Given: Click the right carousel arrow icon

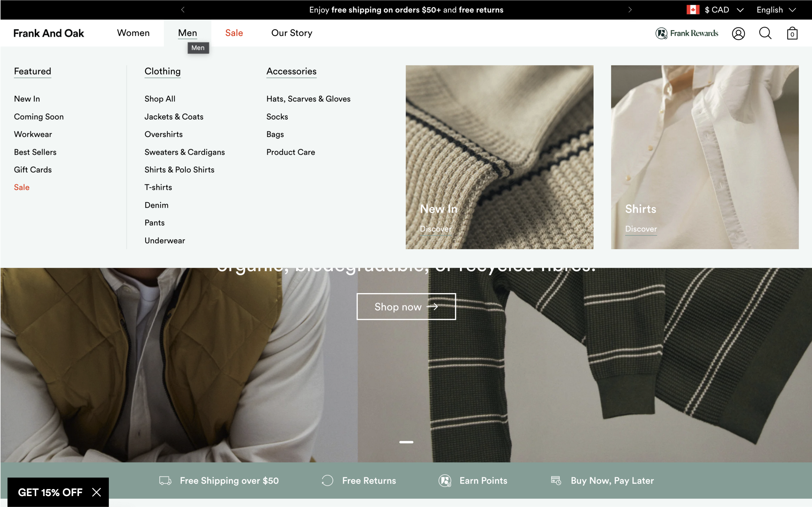Looking at the screenshot, I should (630, 9).
